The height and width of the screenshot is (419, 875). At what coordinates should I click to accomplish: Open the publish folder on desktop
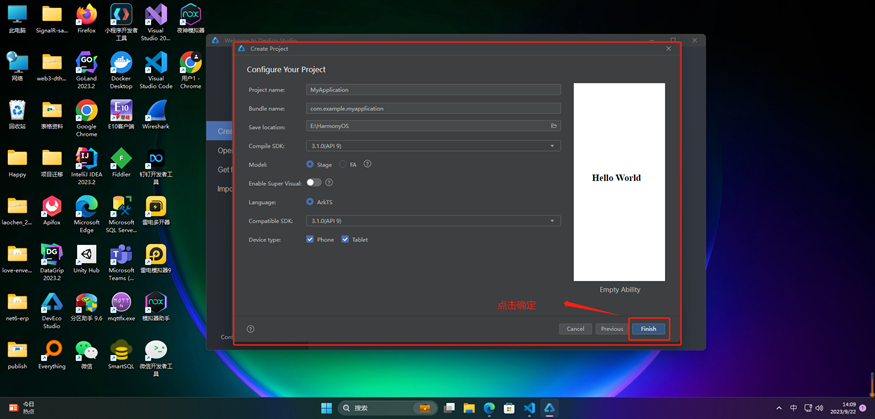17,354
